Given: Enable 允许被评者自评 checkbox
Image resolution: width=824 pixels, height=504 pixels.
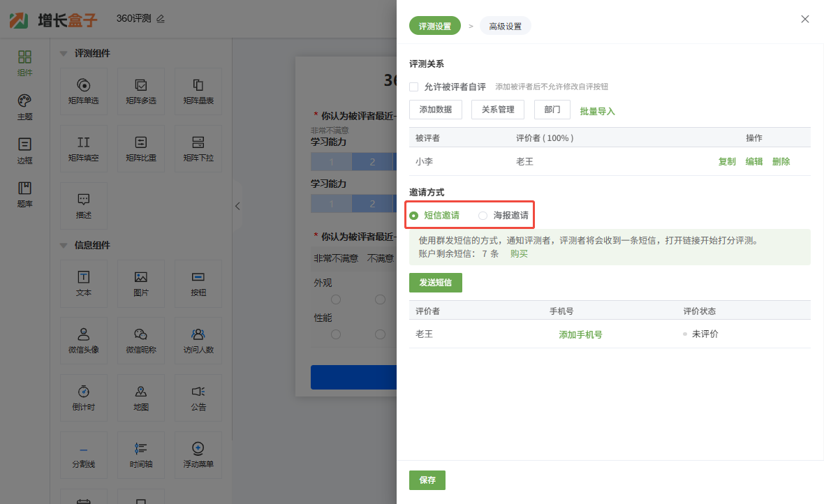Looking at the screenshot, I should [414, 87].
